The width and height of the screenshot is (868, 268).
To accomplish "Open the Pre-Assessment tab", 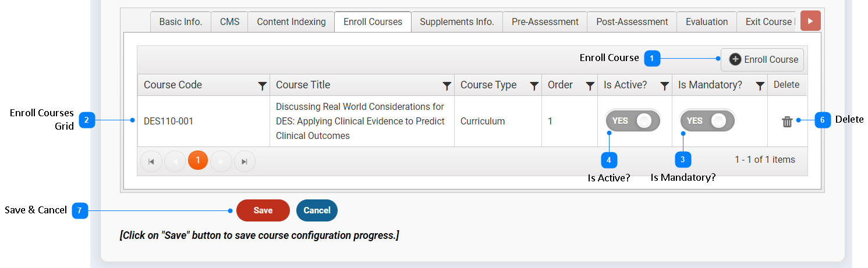I will click(545, 22).
